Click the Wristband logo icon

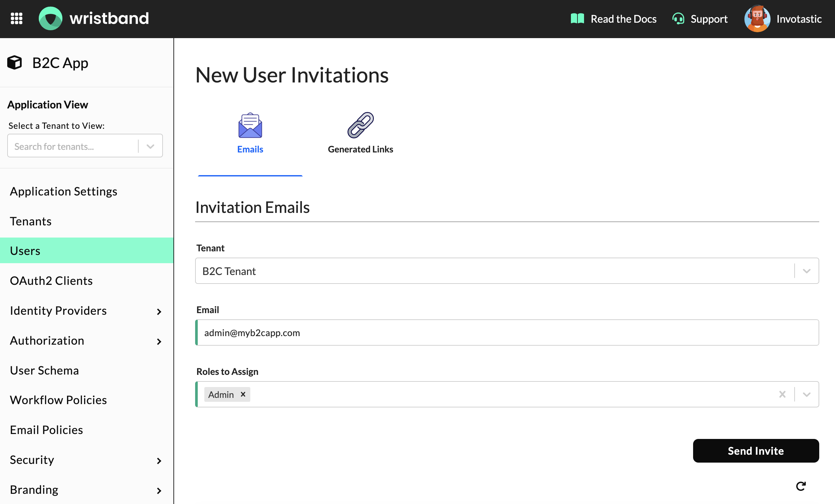pos(51,18)
